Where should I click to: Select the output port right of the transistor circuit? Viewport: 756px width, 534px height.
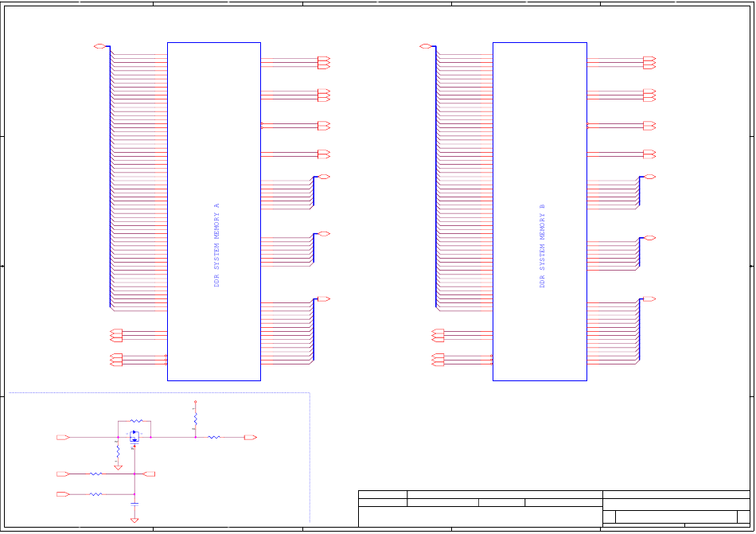click(250, 438)
